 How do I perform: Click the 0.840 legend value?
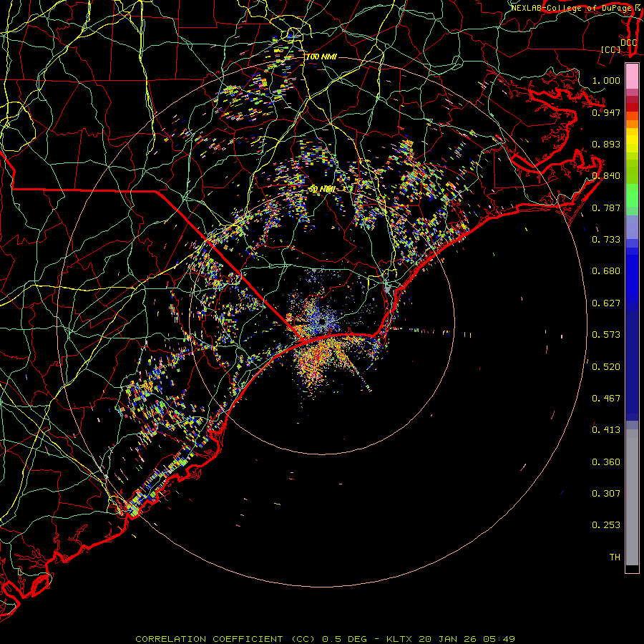point(606,176)
